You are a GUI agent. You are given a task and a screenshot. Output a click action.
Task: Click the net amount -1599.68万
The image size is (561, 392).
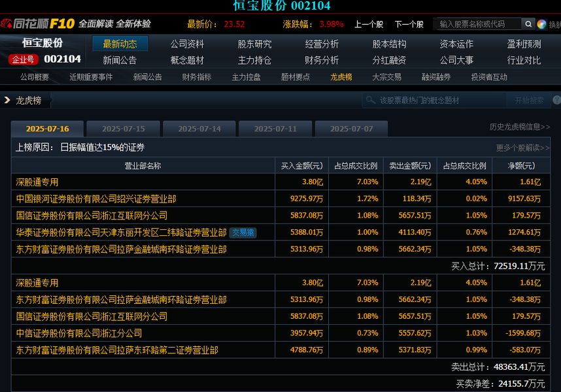523,333
